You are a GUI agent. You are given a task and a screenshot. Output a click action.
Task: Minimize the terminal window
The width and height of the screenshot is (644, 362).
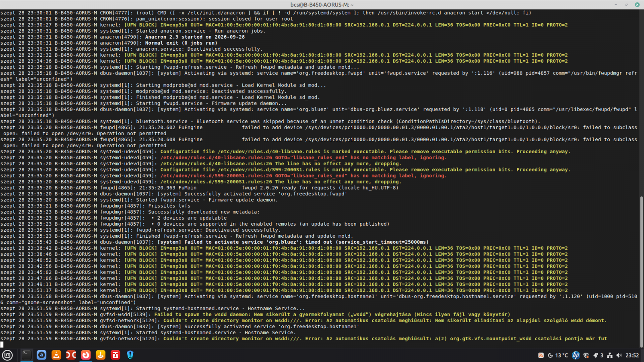pos(616,4)
